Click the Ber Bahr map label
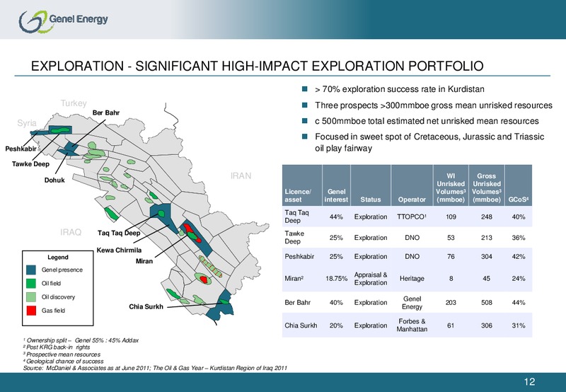Image resolution: width=566 pixels, height=392 pixels. [x=105, y=113]
